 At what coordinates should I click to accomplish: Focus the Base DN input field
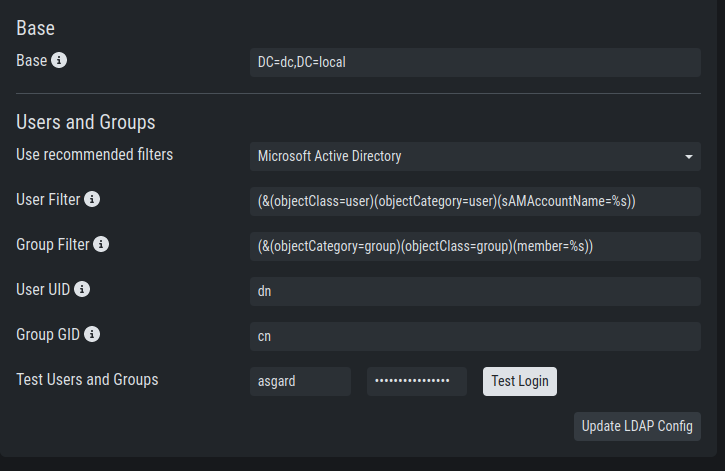pos(475,62)
